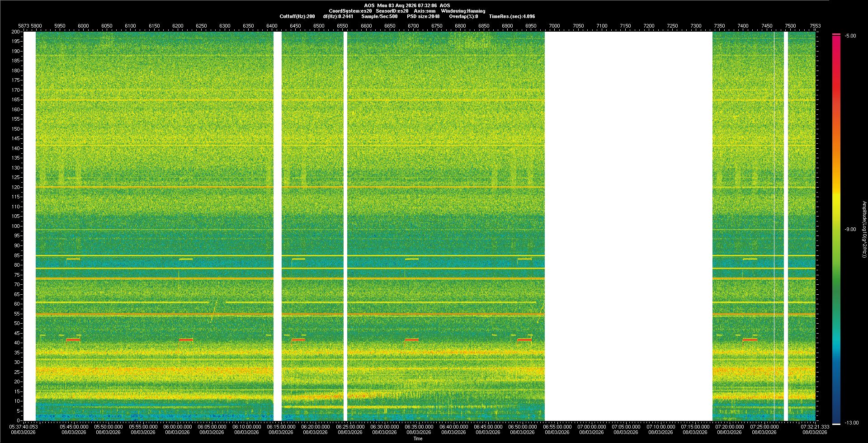868x443 pixels.
Task: Select the 'df(Hz):0.2441' parameter text
Action: point(338,16)
